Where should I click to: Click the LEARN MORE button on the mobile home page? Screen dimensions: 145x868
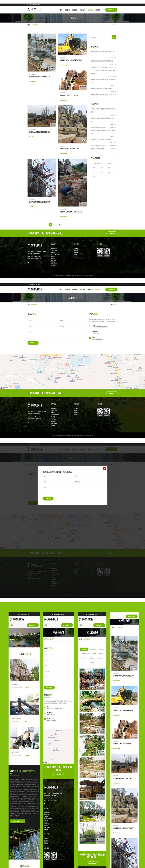(x=17, y=821)
